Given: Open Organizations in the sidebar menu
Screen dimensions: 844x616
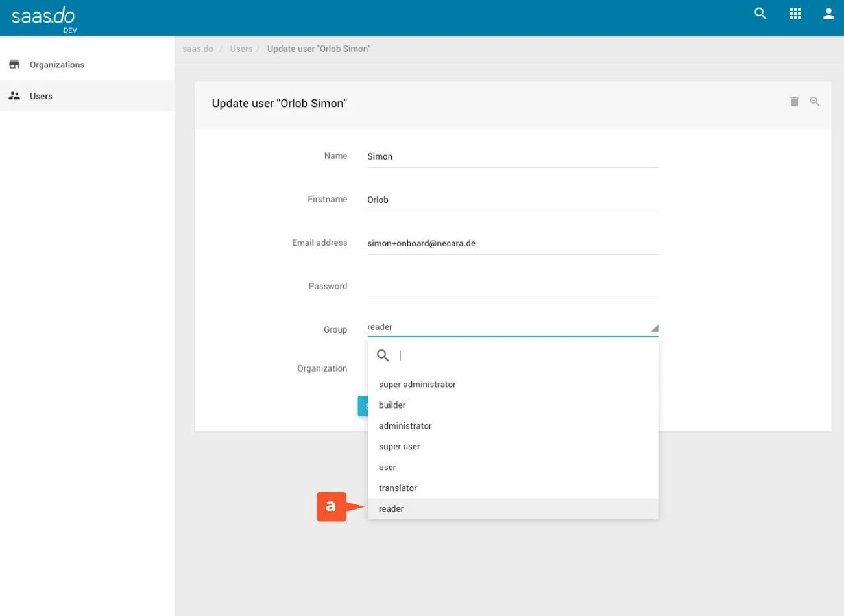Looking at the screenshot, I should point(57,65).
